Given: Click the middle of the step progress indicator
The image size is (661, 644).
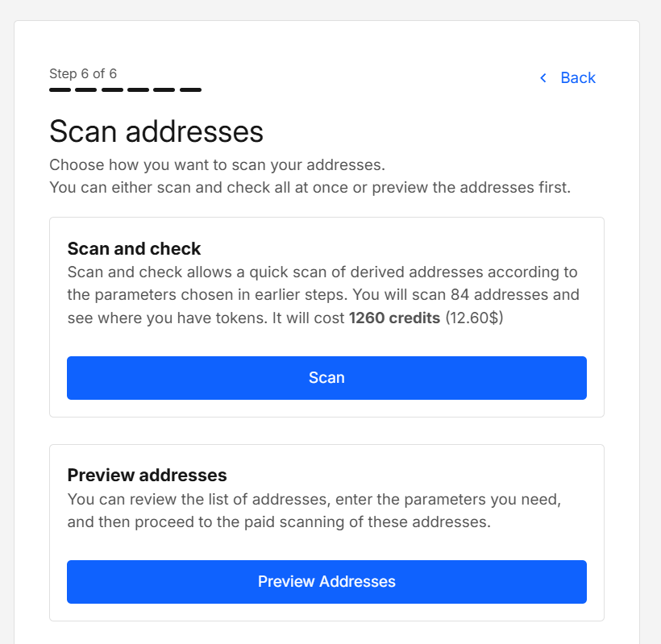Looking at the screenshot, I should [x=125, y=89].
